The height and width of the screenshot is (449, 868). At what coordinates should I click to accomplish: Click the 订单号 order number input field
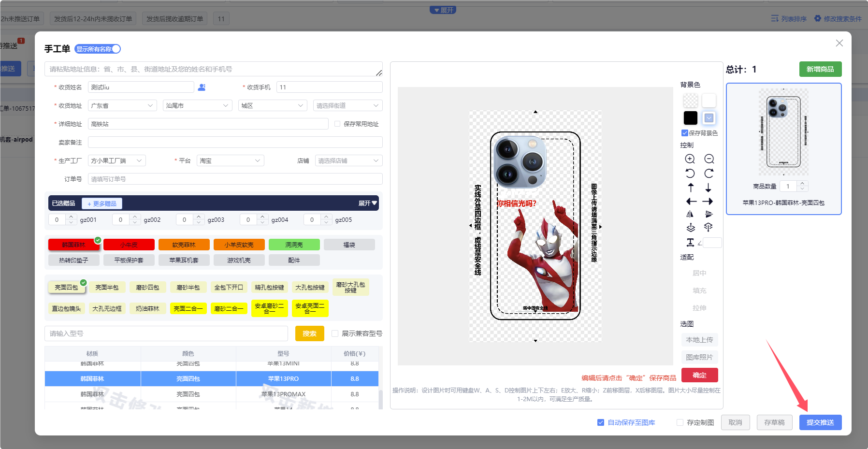click(x=235, y=179)
